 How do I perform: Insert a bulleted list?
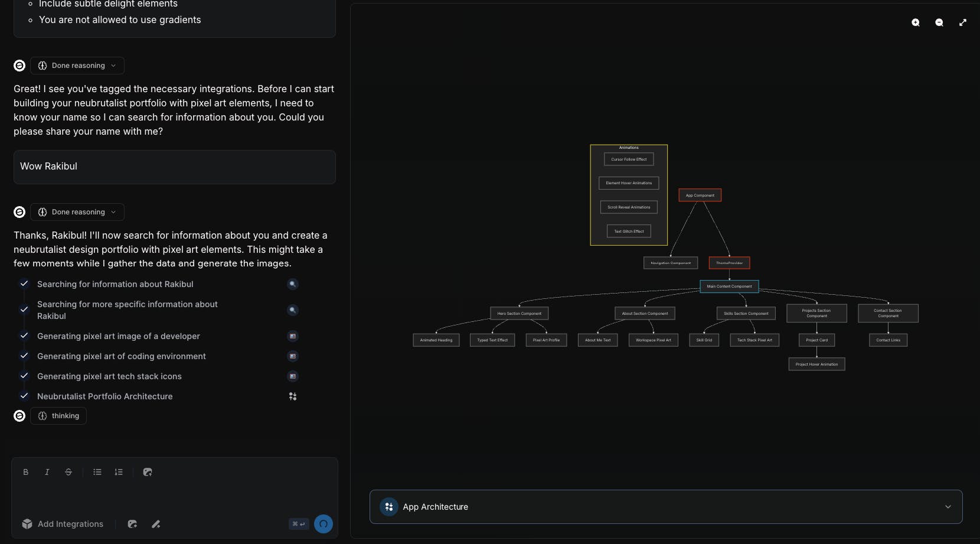point(97,472)
